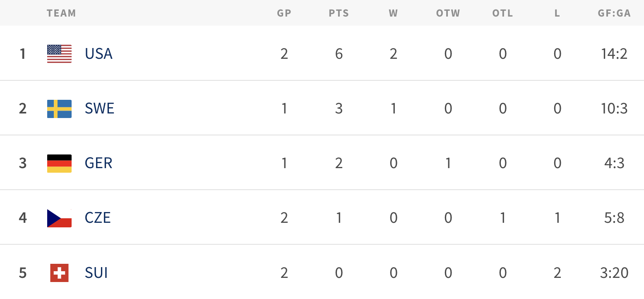Select the GER team name

(99, 163)
